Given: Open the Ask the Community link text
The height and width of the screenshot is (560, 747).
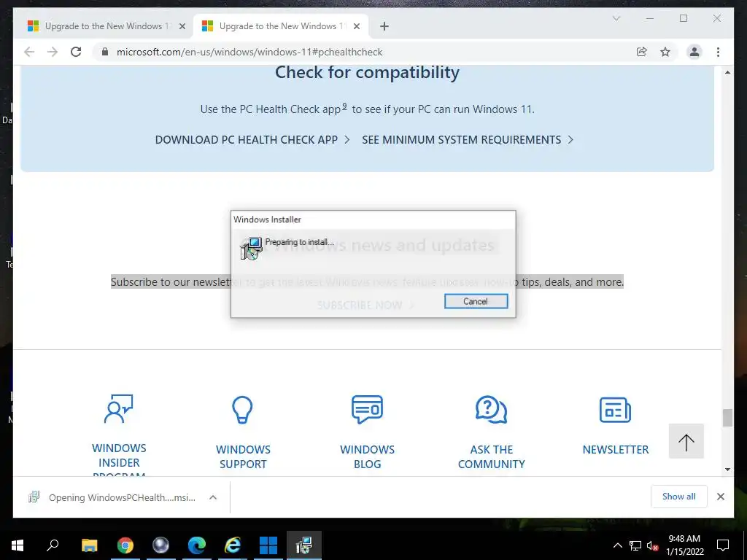Looking at the screenshot, I should [x=491, y=456].
